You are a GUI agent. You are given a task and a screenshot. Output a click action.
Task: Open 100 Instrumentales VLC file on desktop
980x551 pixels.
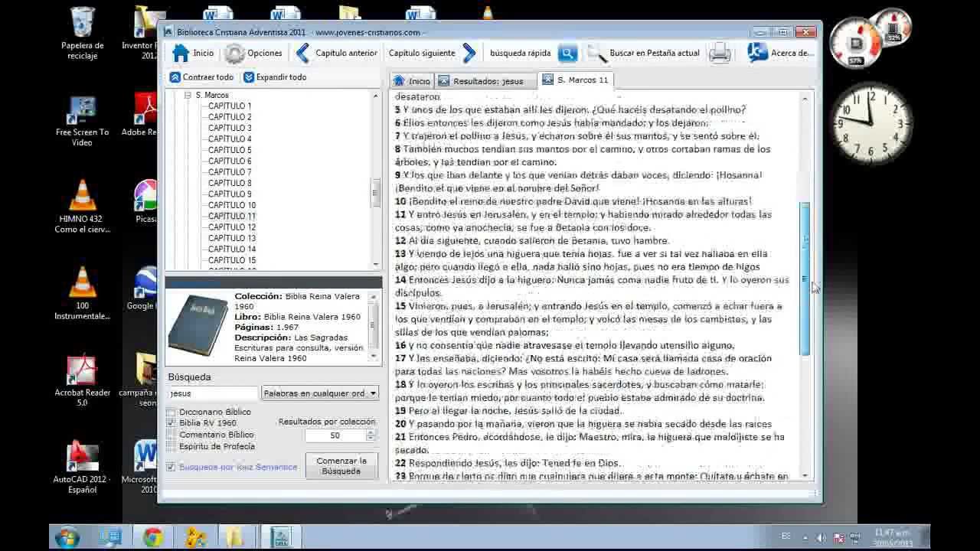coord(82,294)
